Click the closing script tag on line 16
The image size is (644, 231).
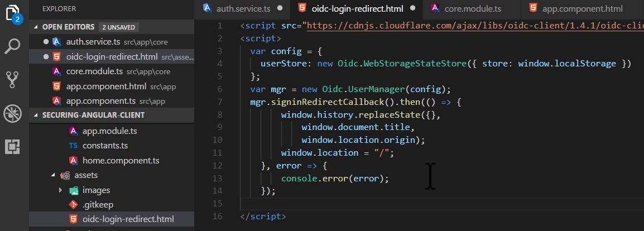263,216
